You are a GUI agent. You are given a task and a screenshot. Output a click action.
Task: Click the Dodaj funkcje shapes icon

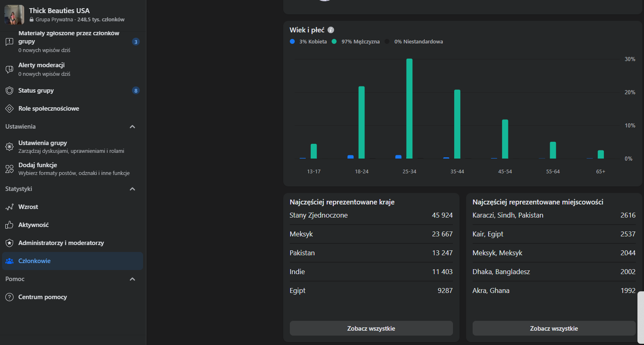coord(9,169)
